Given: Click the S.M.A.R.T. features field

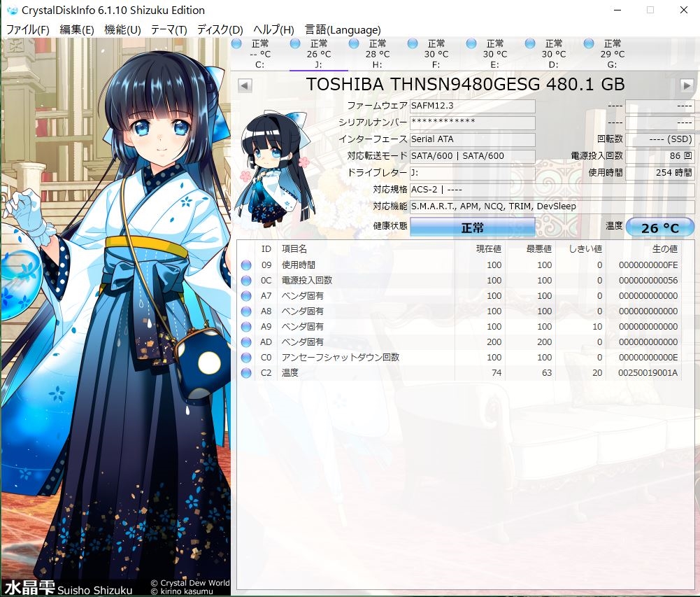Looking at the screenshot, I should click(x=552, y=206).
